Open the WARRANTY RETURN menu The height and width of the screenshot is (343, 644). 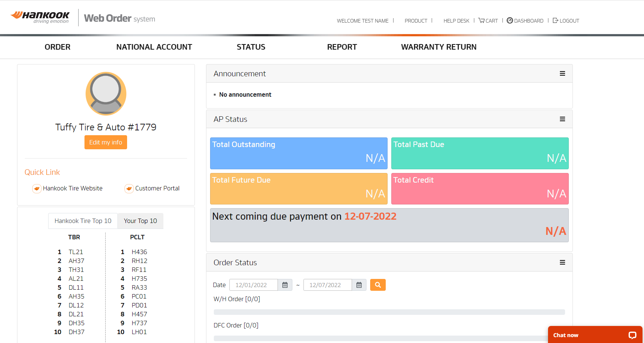pos(439,47)
